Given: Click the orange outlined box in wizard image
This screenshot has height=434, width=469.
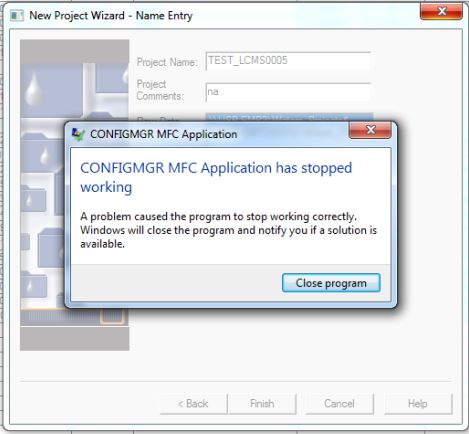Looking at the screenshot, I should pos(112,316).
